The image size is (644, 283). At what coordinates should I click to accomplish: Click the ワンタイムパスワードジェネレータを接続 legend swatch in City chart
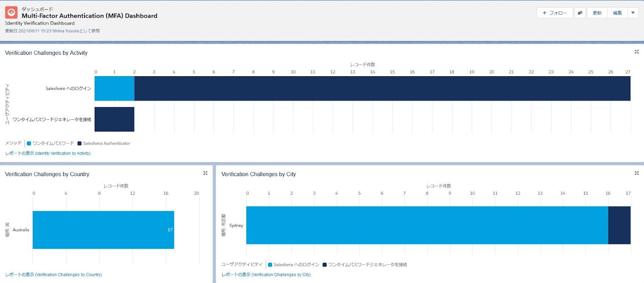tap(325, 265)
